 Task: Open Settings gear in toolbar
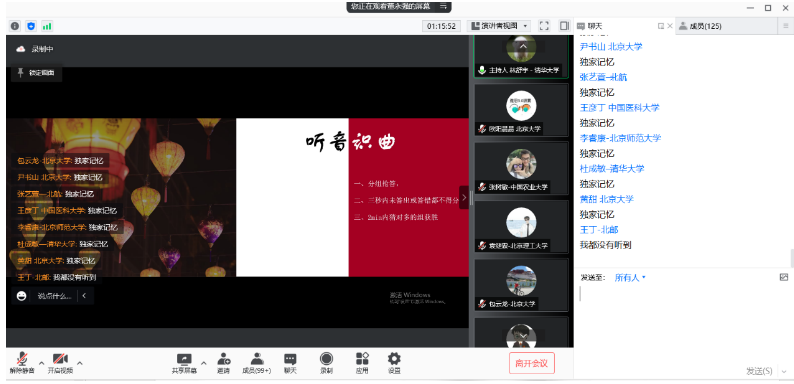pos(394,363)
